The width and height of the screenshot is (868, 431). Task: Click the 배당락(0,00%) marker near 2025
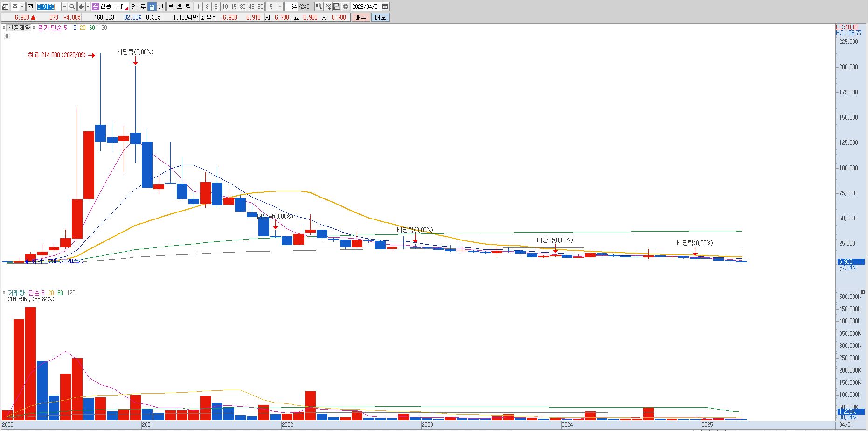pos(694,243)
